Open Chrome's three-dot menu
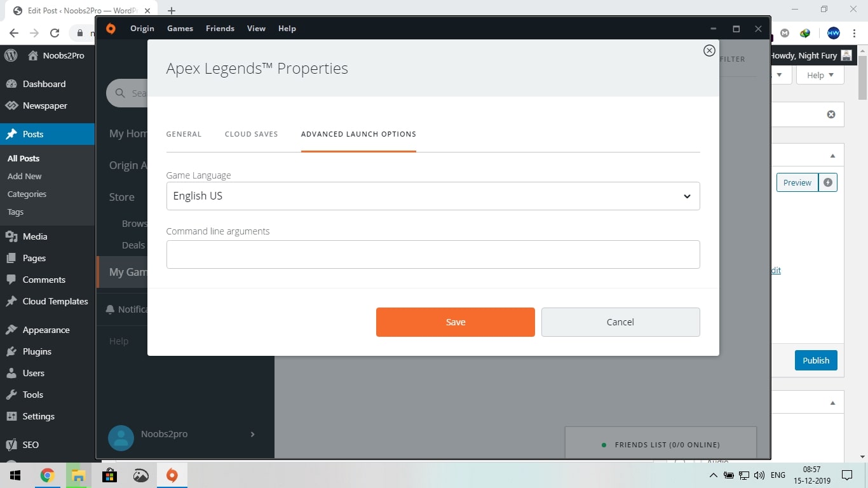Image resolution: width=868 pixels, height=488 pixels. 854,33
